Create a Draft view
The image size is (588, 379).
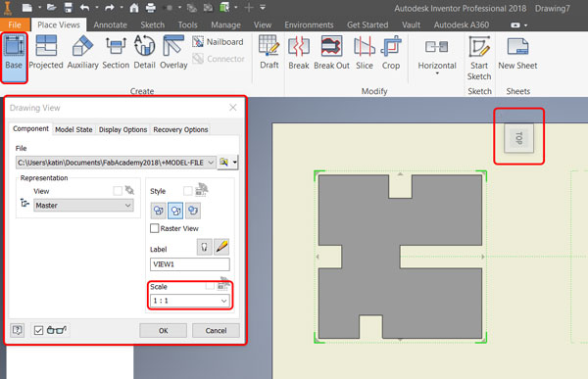(269, 53)
